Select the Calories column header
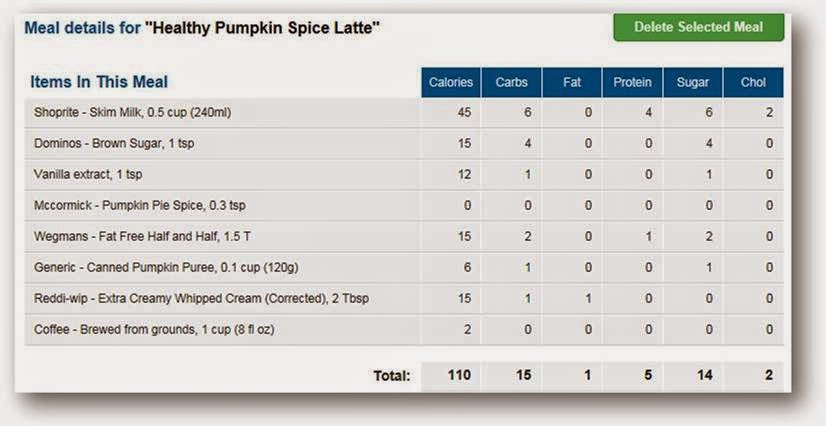826x426 pixels. (x=451, y=82)
